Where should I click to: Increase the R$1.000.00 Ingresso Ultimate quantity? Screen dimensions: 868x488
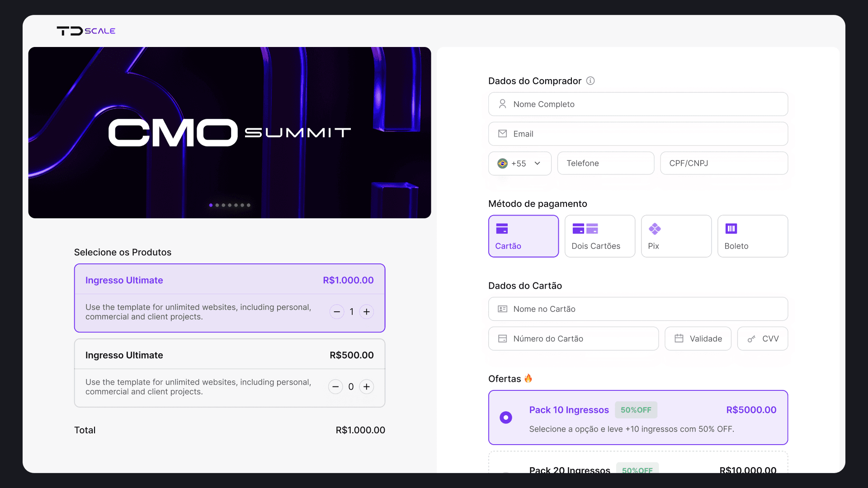click(x=367, y=312)
